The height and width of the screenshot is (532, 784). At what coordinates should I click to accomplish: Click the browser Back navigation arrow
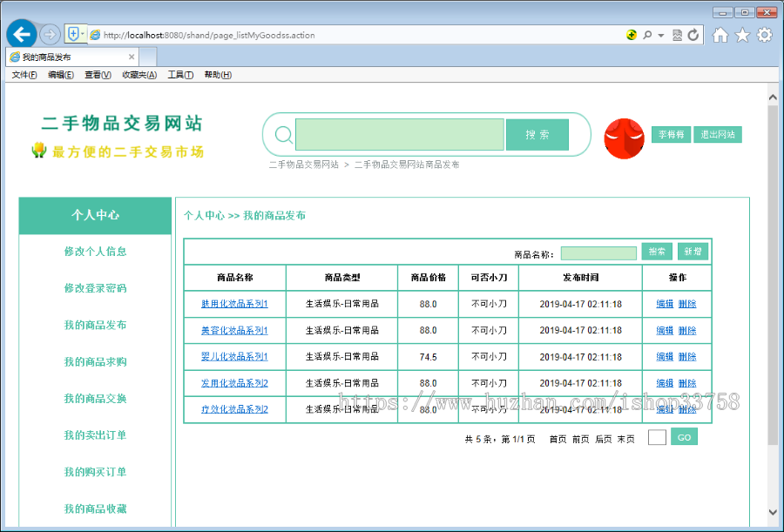(x=21, y=34)
